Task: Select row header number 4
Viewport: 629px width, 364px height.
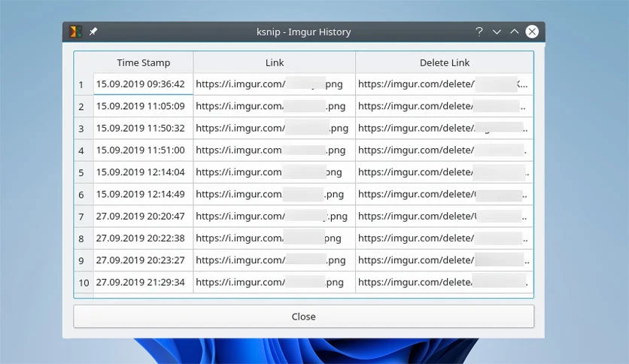Action: pos(84,150)
